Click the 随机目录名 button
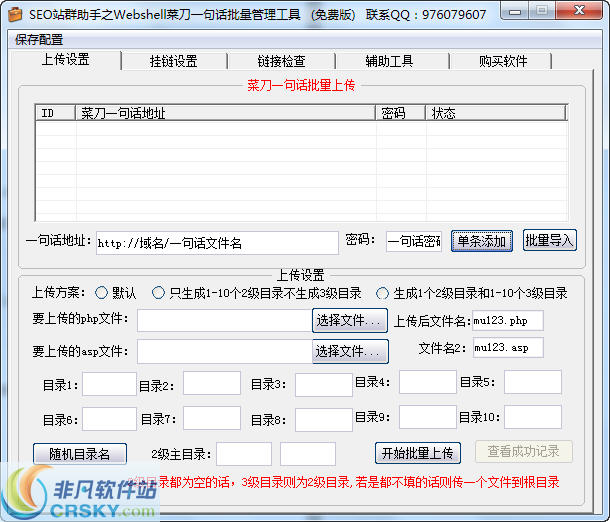The image size is (610, 522). click(x=80, y=454)
